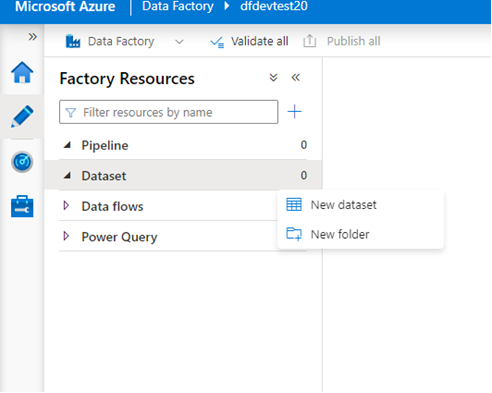Collapse the Dataset tree node
This screenshot has height=393, width=492.
pyautogui.click(x=68, y=175)
